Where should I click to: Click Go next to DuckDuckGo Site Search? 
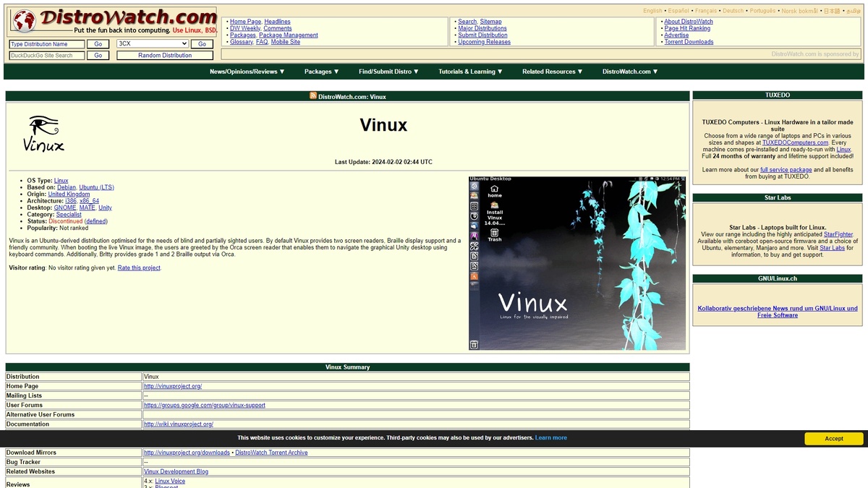(98, 55)
